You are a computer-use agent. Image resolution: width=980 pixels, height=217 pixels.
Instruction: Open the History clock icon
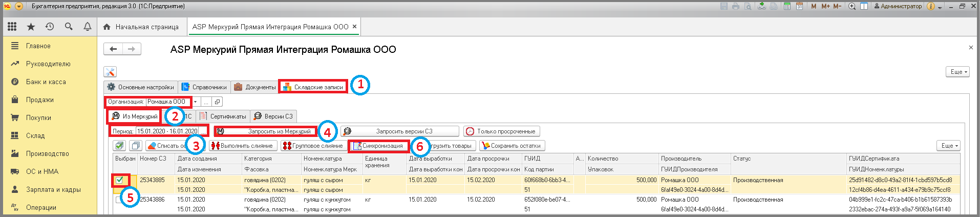(50, 27)
